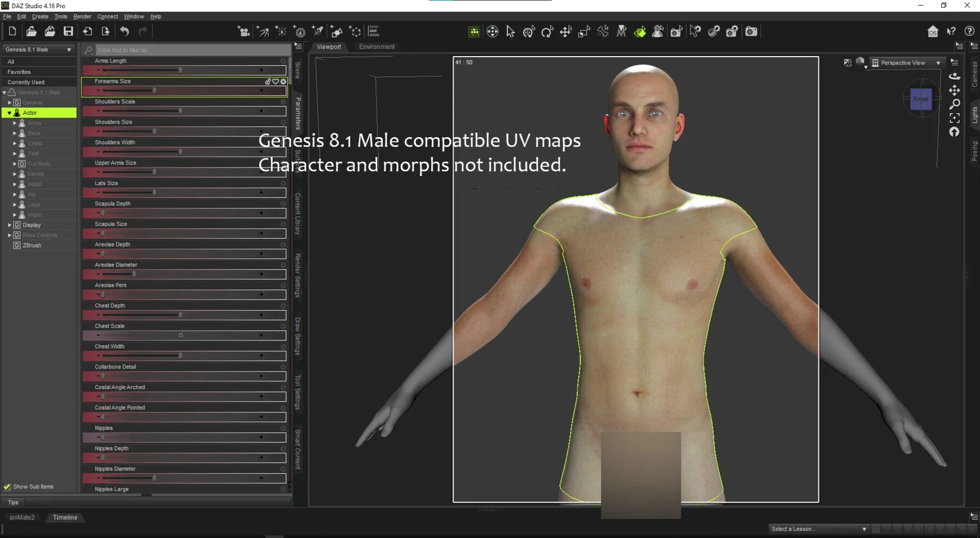Screen dimensions: 980x538
Task: Select the ZBrush tree item
Action: 32,245
